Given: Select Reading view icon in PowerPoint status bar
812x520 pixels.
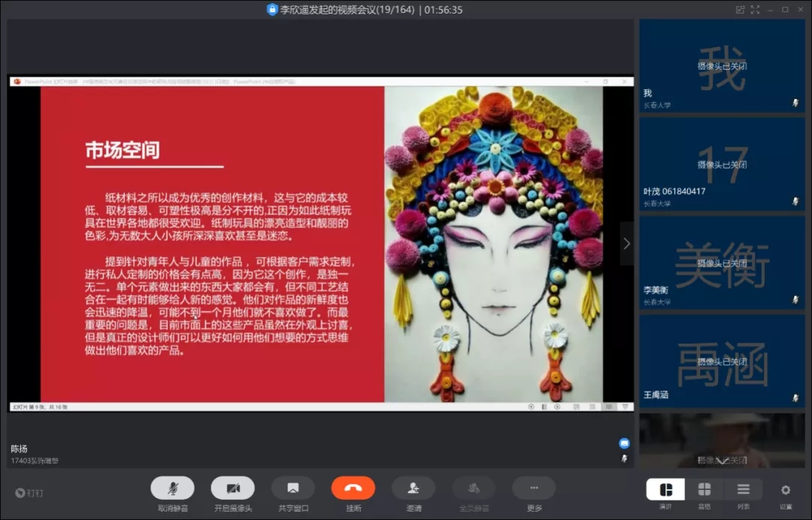Looking at the screenshot, I should point(609,407).
